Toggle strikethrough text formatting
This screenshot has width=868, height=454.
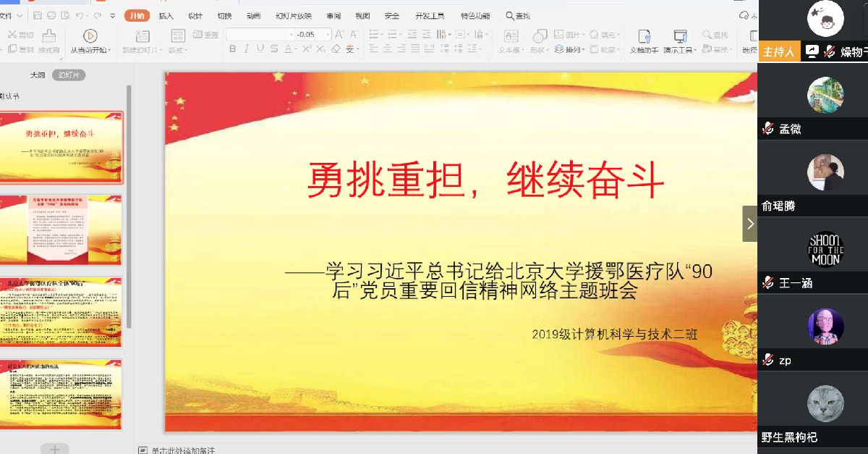pos(273,49)
